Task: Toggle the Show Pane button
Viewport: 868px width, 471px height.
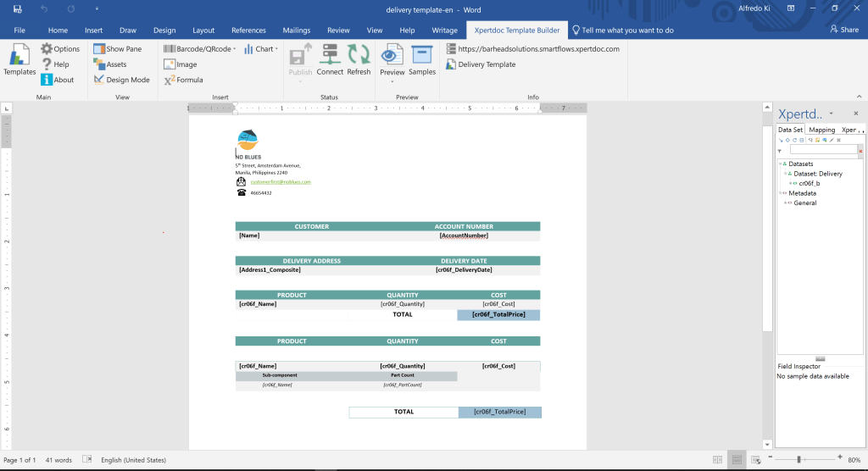Action: coord(118,49)
